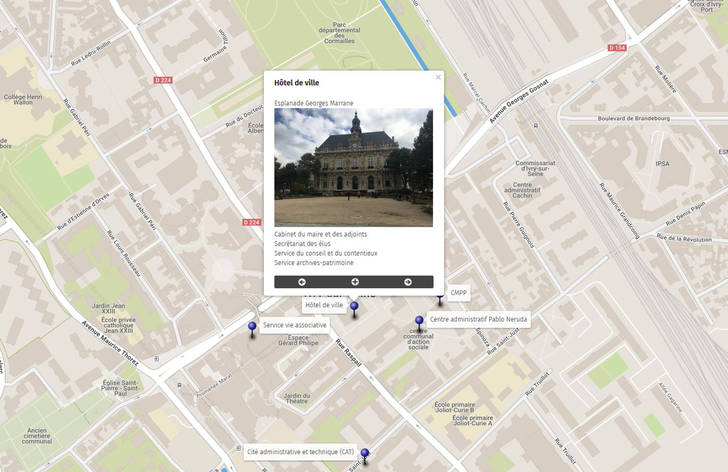Click centre communal d'action sociale label
728x472 pixels.
pos(418,339)
